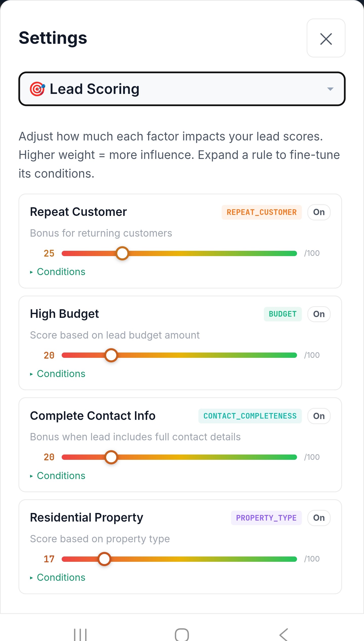Click Repeat Customer weight slider handle

tap(122, 253)
